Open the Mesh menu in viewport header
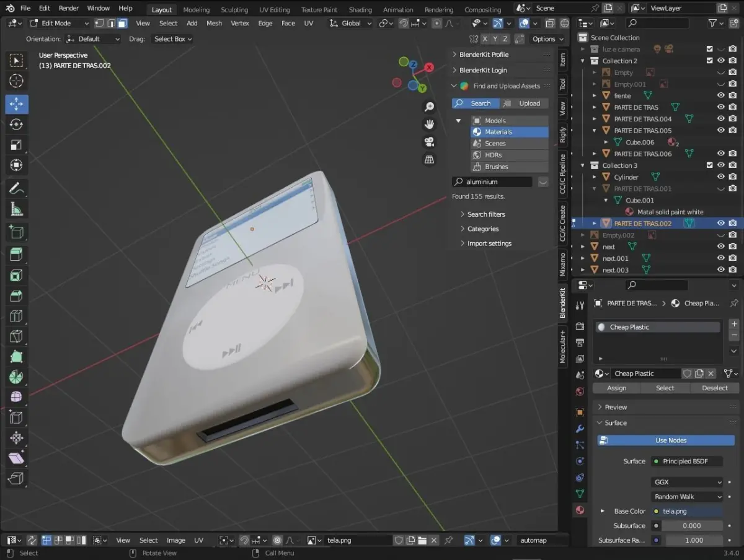 click(214, 23)
